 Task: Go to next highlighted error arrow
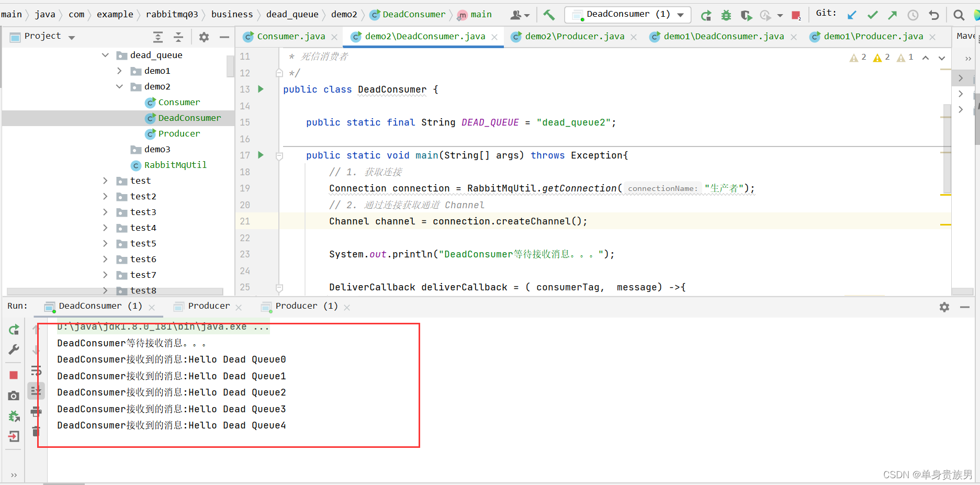pyautogui.click(x=942, y=58)
